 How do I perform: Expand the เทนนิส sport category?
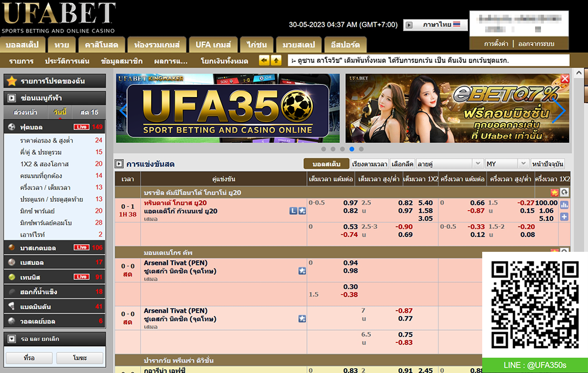click(55, 277)
